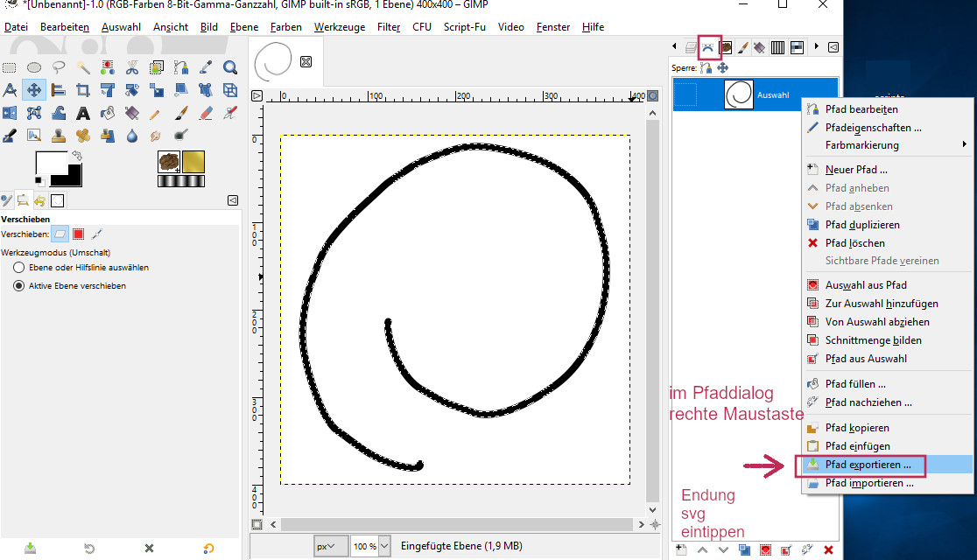Select the Scissors select tool
This screenshot has height=560, width=977.
tap(132, 67)
